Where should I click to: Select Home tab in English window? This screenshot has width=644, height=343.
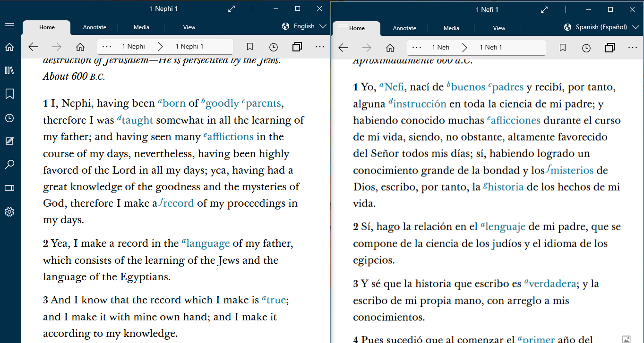point(47,27)
